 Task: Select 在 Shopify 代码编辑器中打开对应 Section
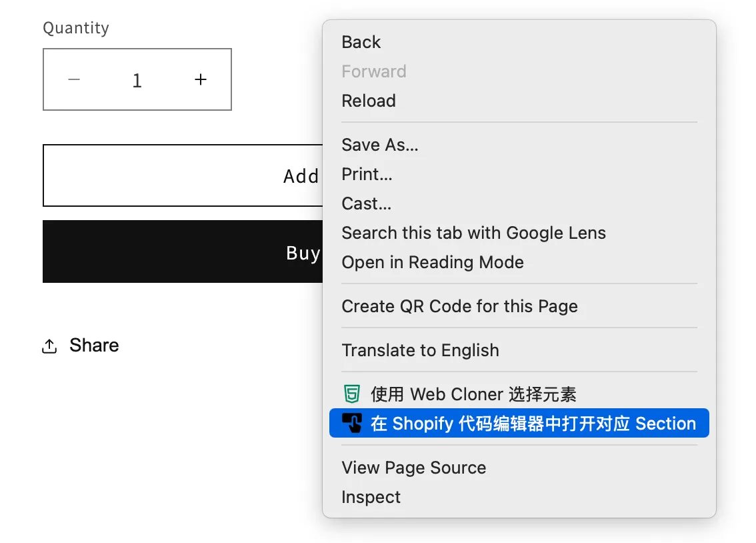[519, 423]
